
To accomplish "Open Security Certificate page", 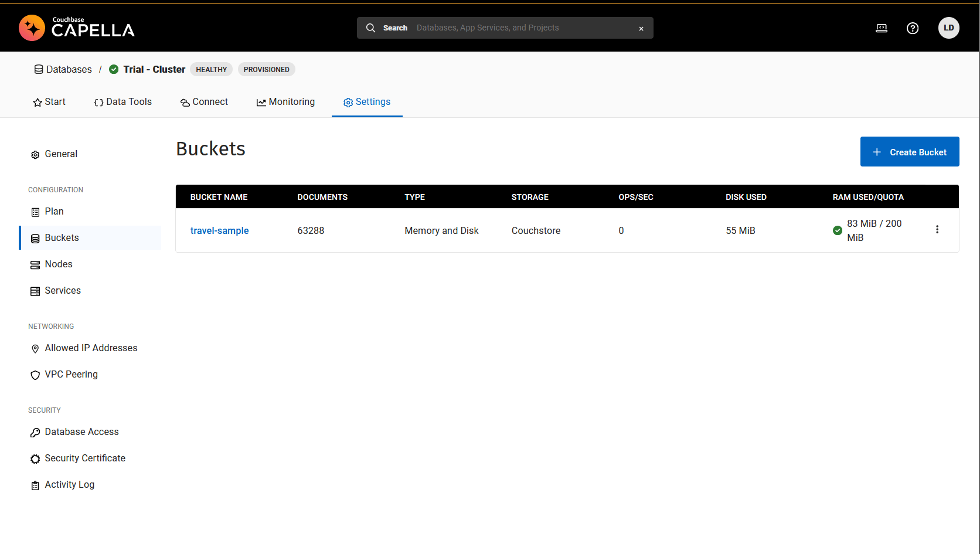I will click(x=90, y=458).
